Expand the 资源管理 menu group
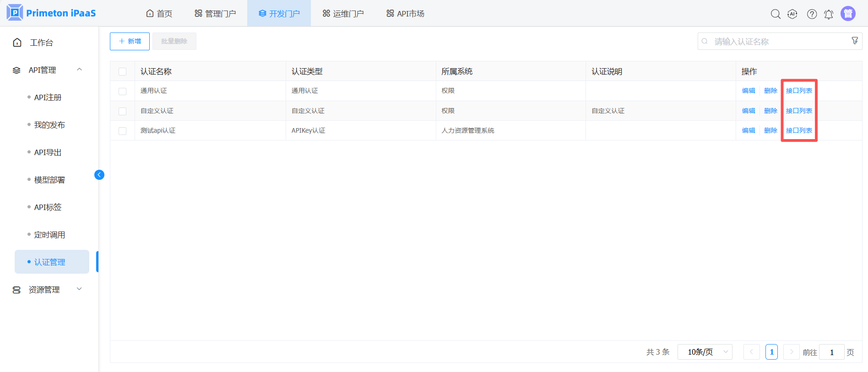The image size is (868, 372). pyautogui.click(x=79, y=289)
